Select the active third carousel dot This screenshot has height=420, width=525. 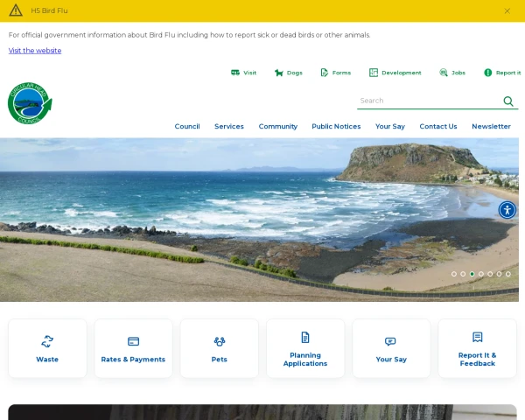(472, 274)
